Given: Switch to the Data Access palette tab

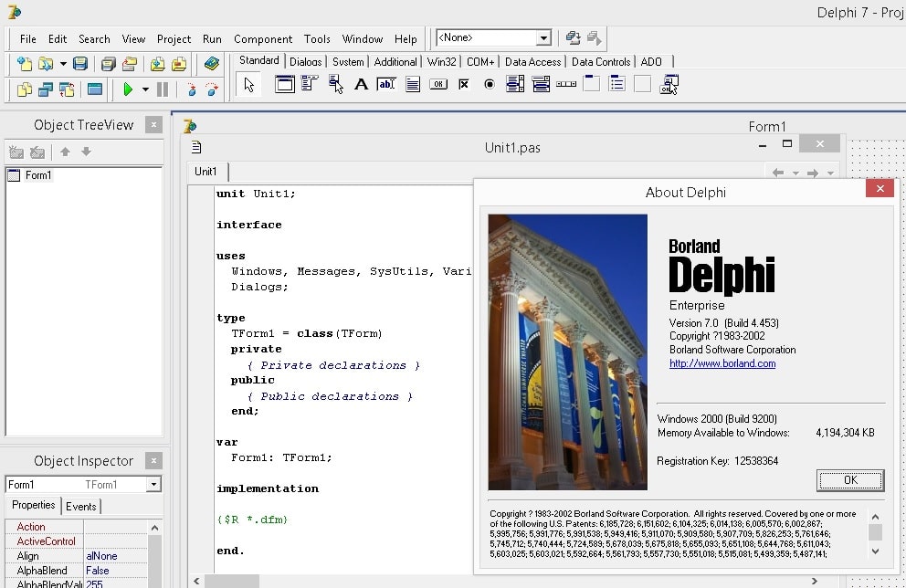Looking at the screenshot, I should 532,61.
